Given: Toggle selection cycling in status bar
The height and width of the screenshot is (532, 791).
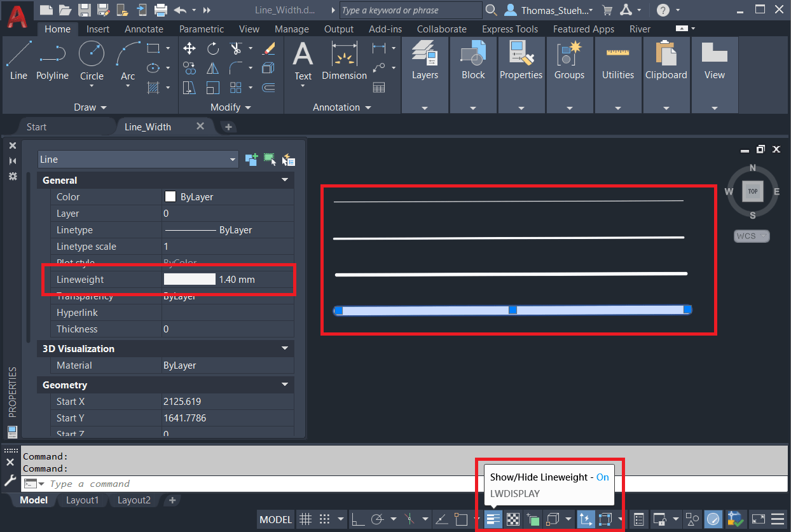Looking at the screenshot, I should tap(533, 520).
